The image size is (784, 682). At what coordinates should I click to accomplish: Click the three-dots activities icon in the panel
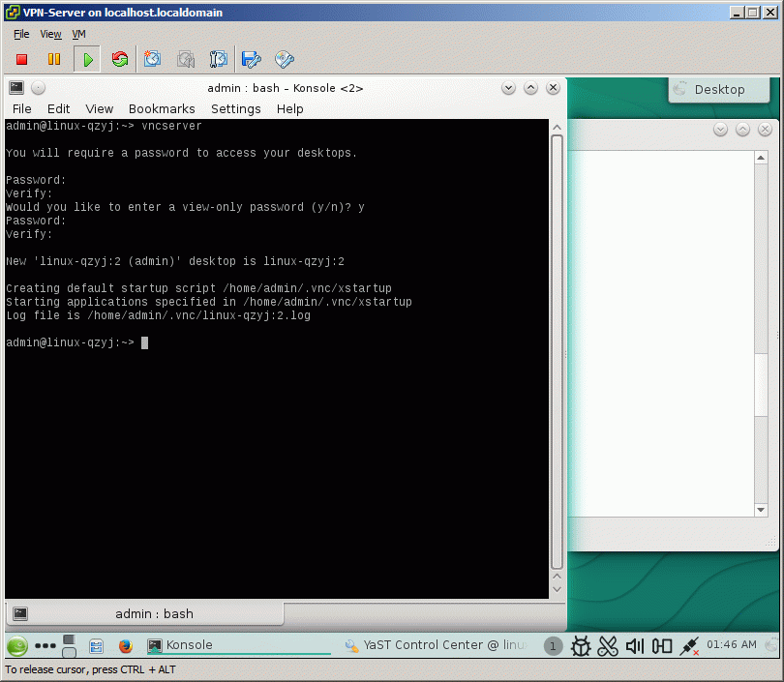(x=45, y=645)
